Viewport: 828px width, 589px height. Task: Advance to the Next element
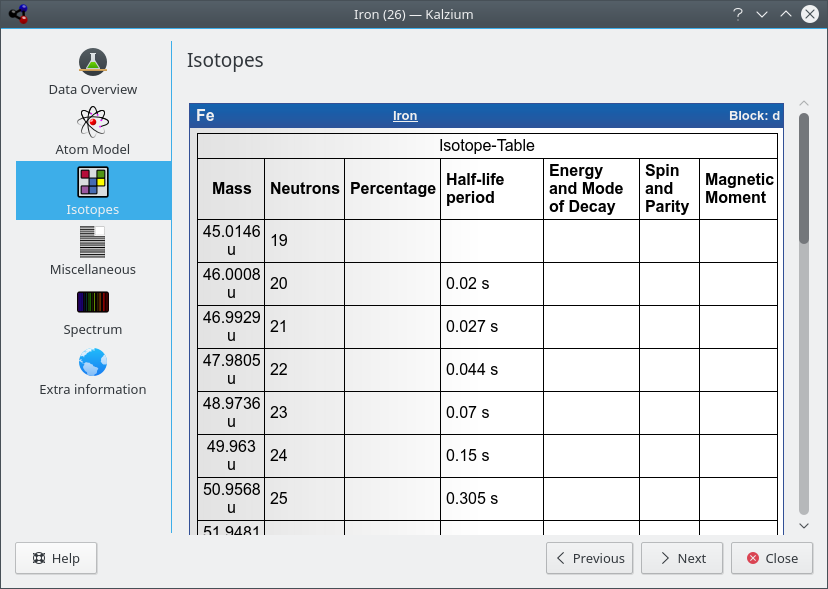(x=681, y=558)
